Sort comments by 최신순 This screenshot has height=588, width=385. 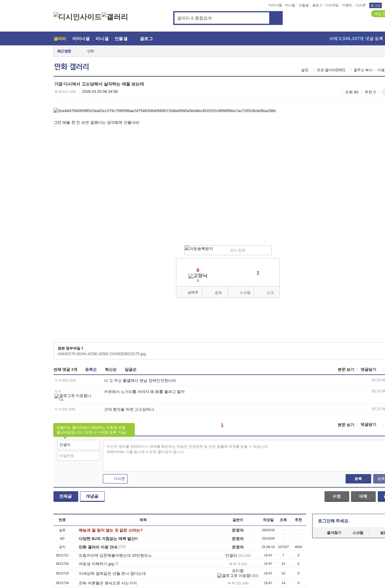pyautogui.click(x=111, y=370)
